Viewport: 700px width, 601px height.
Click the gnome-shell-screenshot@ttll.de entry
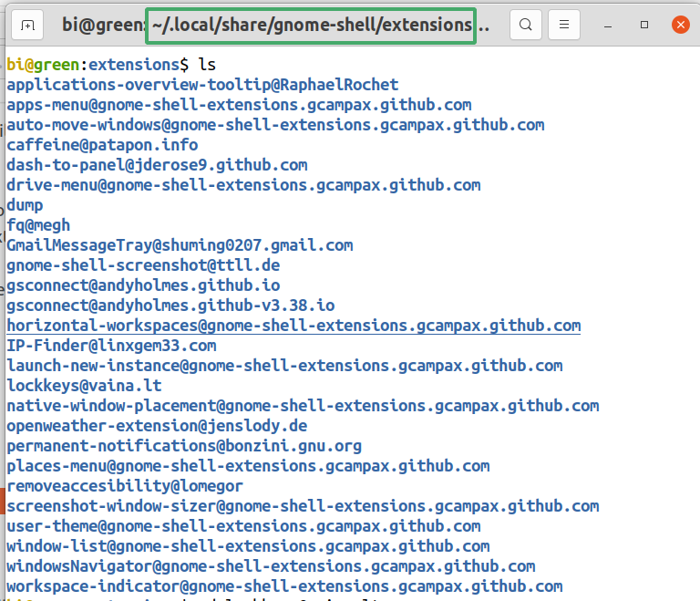coord(142,265)
